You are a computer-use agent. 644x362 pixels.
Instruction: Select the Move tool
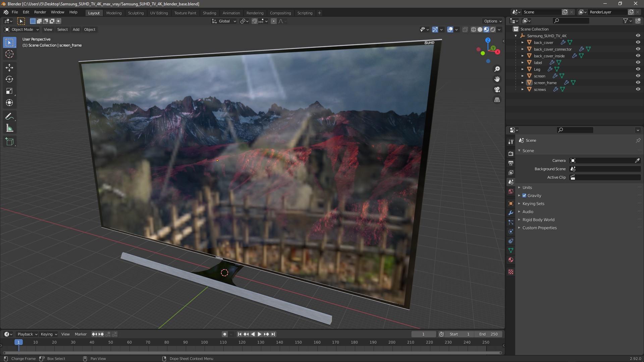[x=9, y=68]
